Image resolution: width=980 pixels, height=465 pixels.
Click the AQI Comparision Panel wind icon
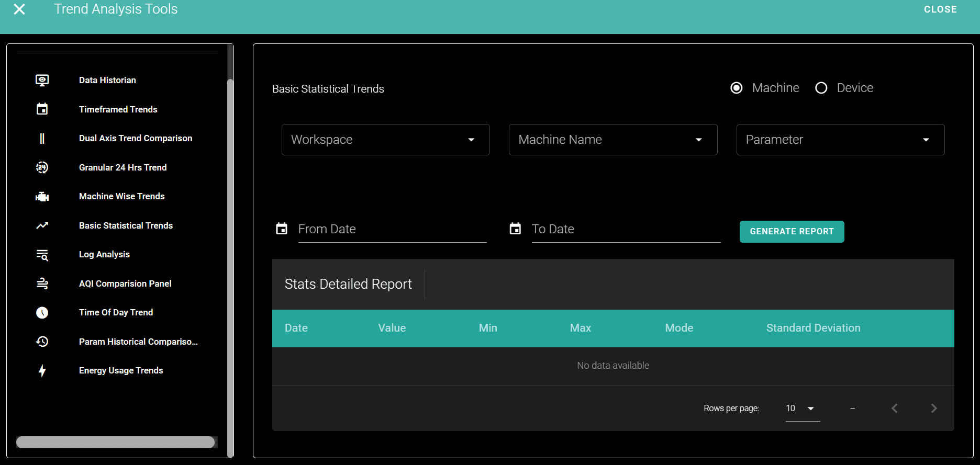point(42,283)
